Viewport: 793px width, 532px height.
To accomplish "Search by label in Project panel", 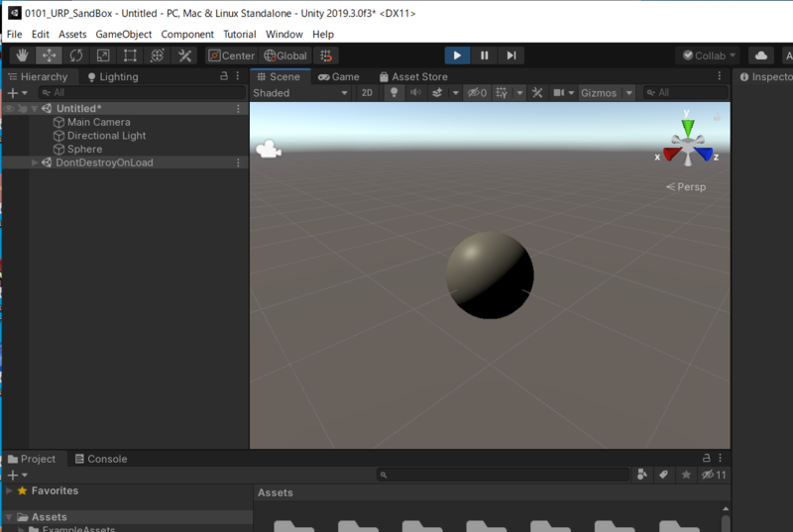I will coord(663,475).
